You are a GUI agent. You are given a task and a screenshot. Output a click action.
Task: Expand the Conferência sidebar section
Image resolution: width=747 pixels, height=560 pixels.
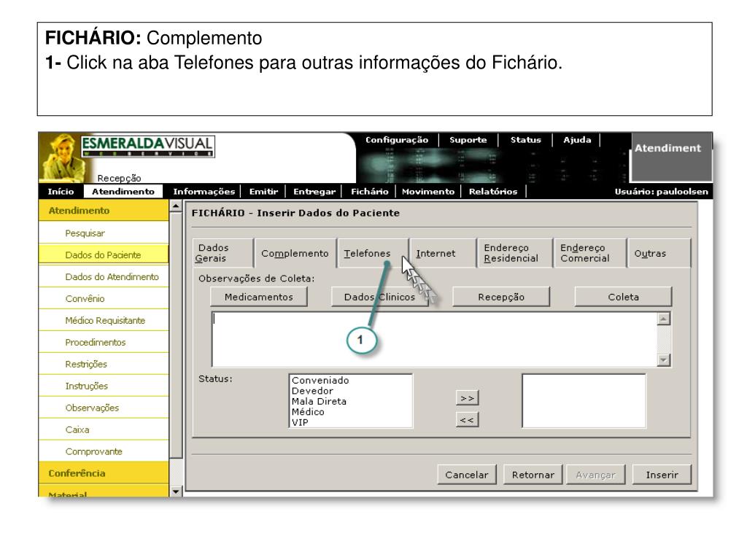tap(104, 473)
